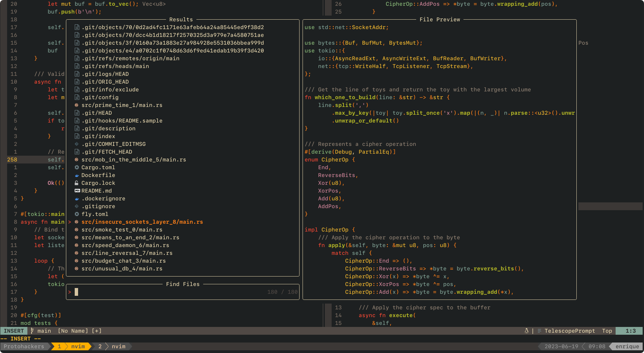Click the markdown icon beside README.md
Screen dimensions: 644x353
77,191
